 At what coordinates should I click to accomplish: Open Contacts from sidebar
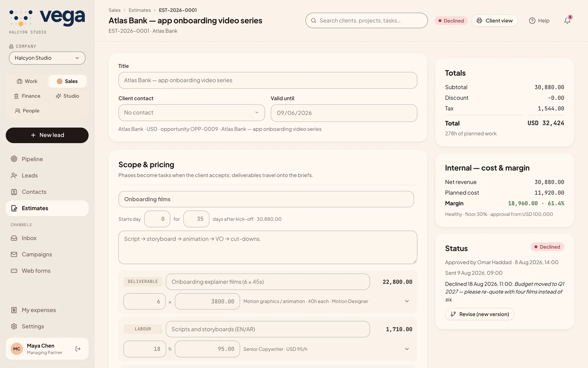[47, 192]
